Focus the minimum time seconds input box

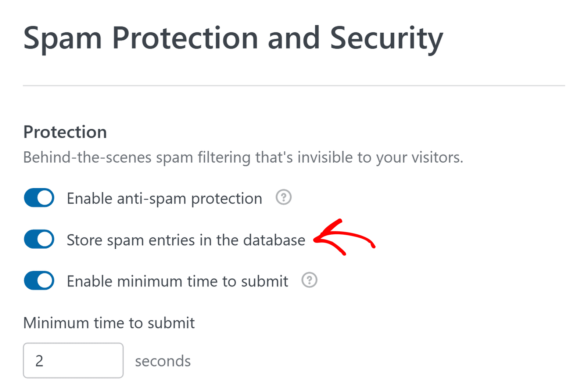(x=73, y=360)
